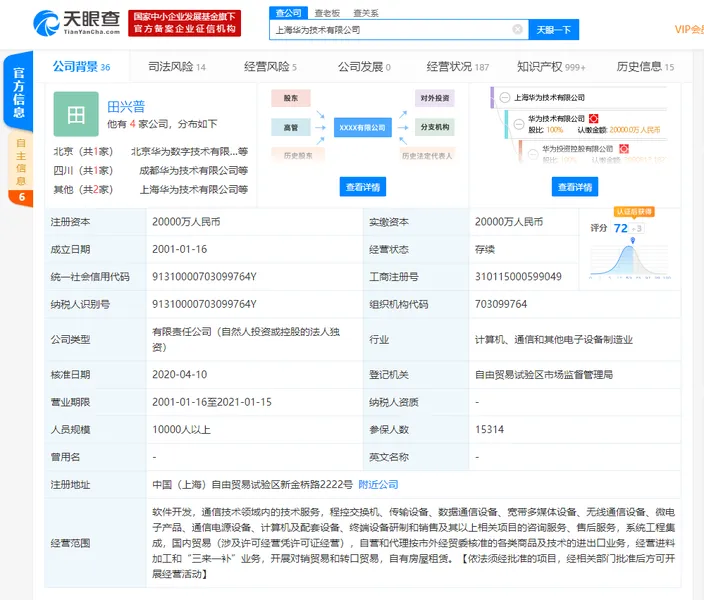Screen dimensions: 704x600
Task: Click the red 官方备案企业征信机构 banner
Action: point(185,23)
